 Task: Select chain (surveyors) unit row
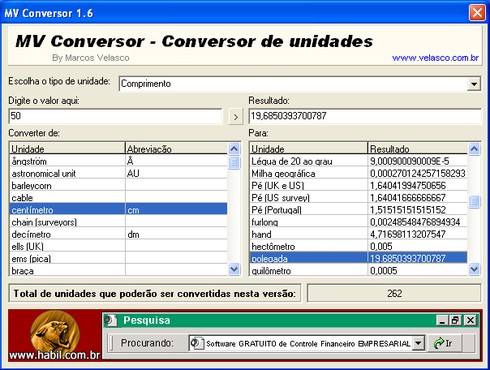coord(118,222)
